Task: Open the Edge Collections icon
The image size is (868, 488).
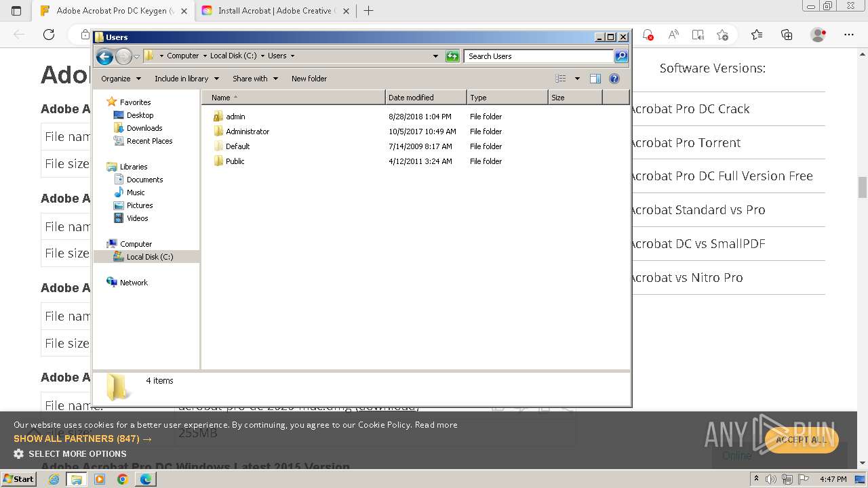Action: click(787, 35)
